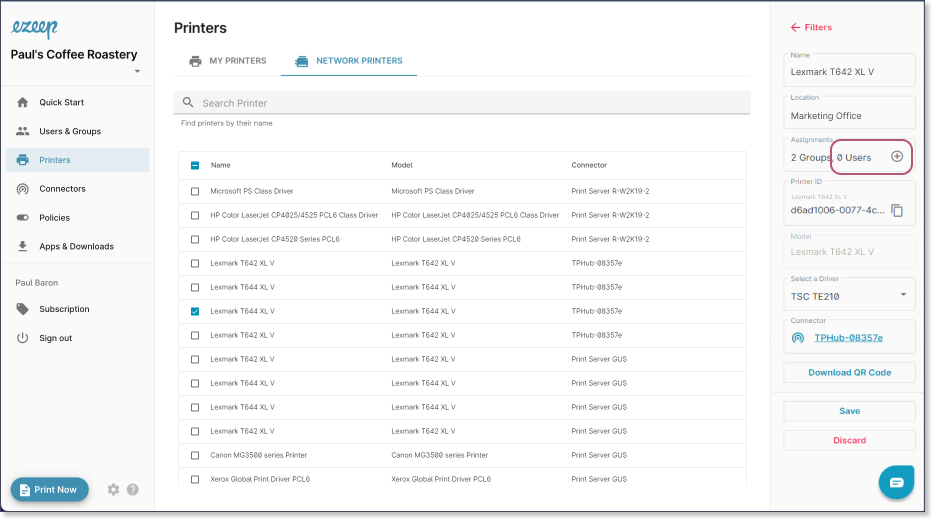This screenshot has width=933, height=520.
Task: Click the Download QR Code button
Action: (x=849, y=372)
